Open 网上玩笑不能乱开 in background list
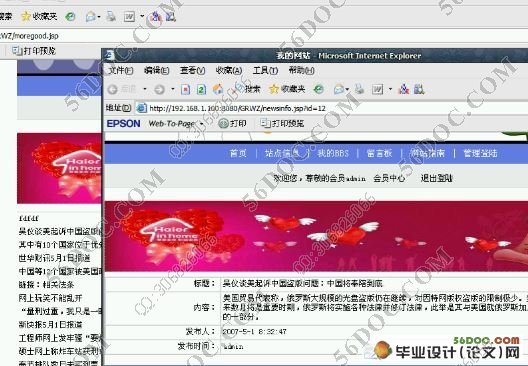 51,298
